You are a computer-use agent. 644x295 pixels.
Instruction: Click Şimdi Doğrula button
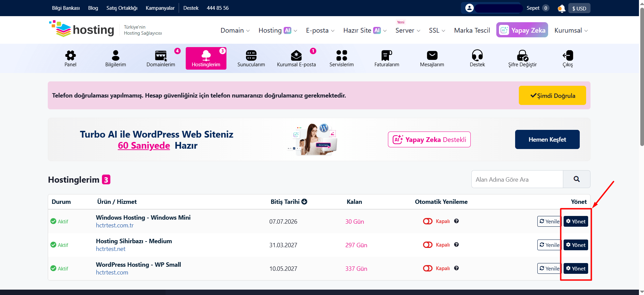(x=552, y=96)
